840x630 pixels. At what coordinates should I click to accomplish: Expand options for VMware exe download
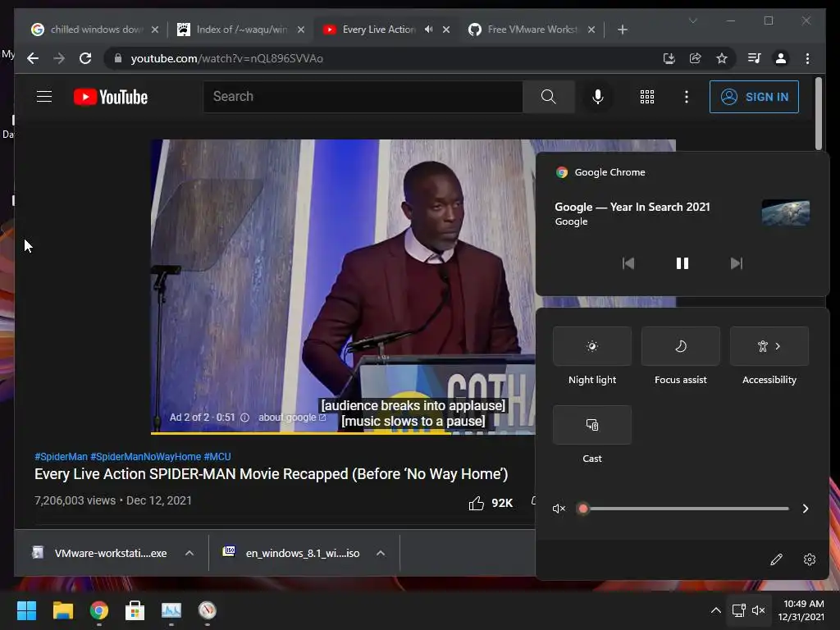tap(189, 553)
